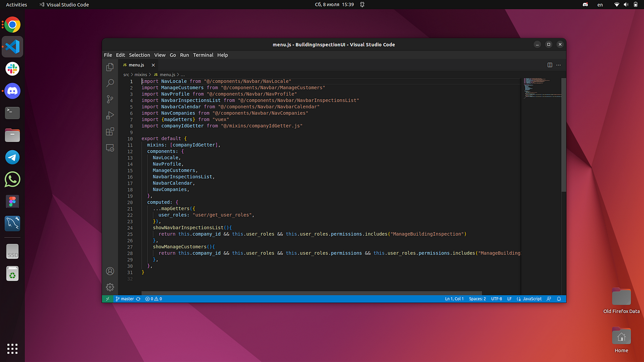Open the Extensions view icon
644x362 pixels.
[110, 131]
